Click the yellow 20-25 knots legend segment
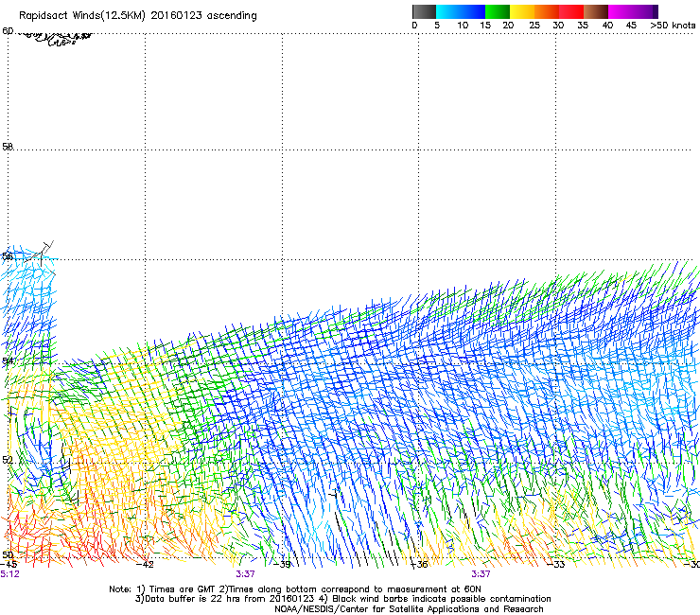Screen dimensions: 700x615 (522, 11)
